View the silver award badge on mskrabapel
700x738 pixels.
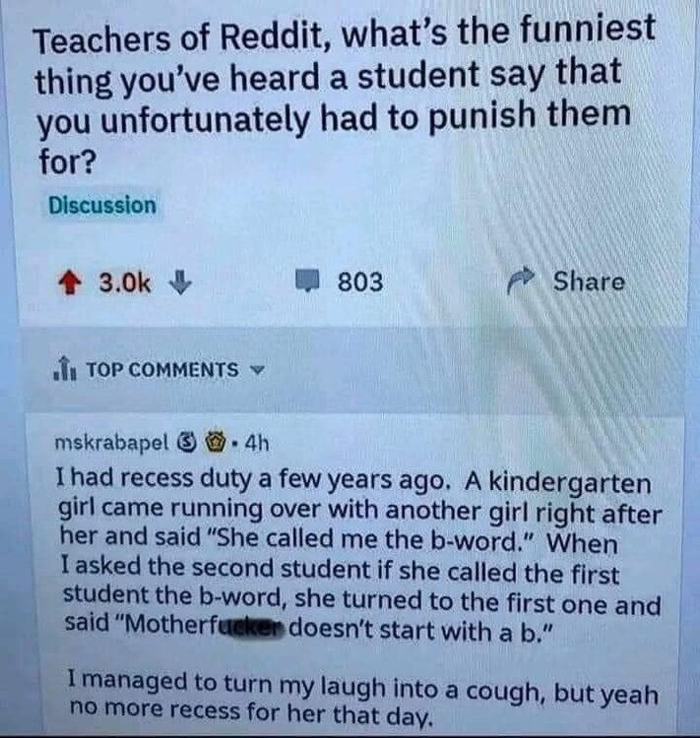pos(186,443)
